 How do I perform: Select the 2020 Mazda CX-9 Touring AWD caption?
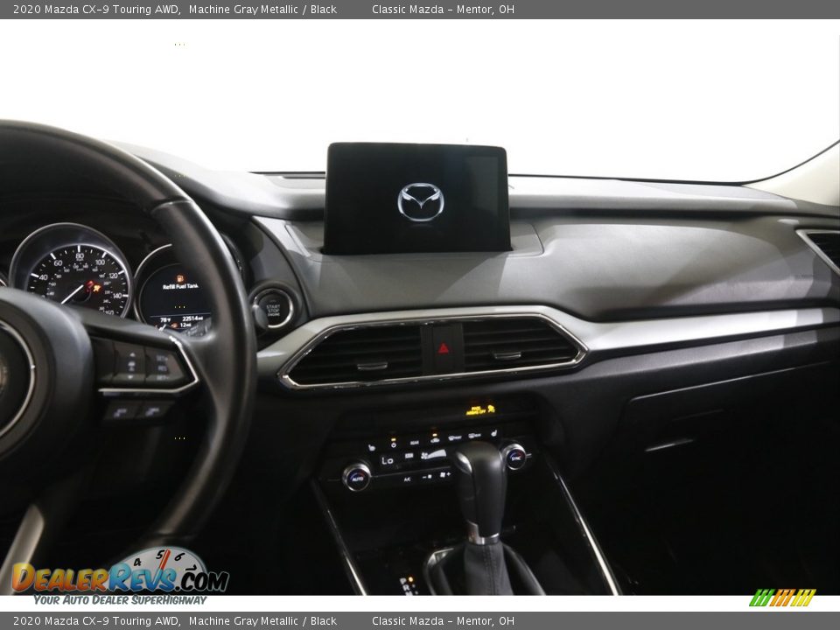click(101, 11)
